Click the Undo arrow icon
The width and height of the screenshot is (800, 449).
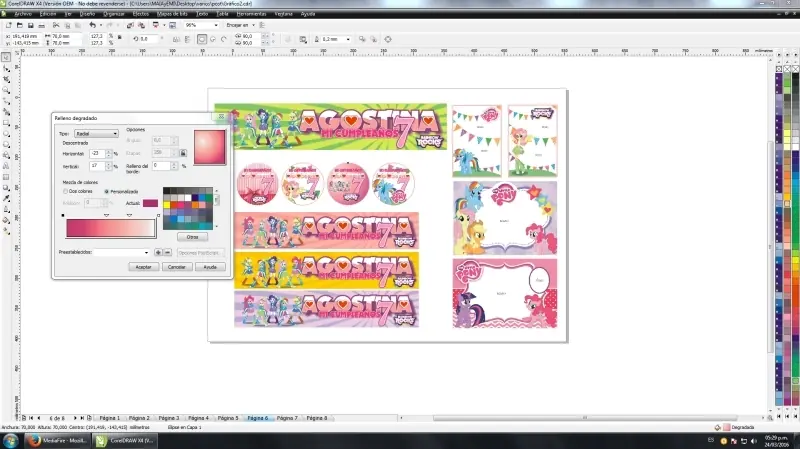[x=92, y=25]
